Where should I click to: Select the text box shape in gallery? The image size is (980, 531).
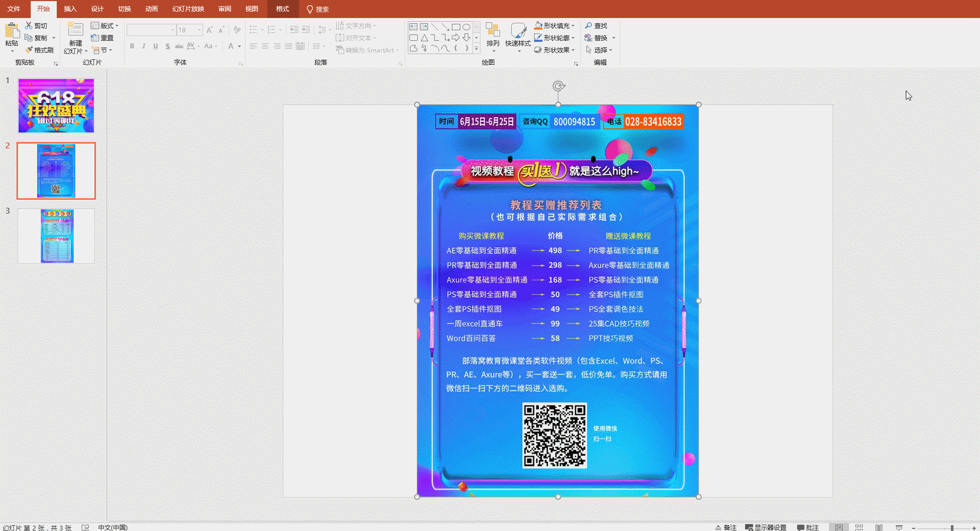point(413,26)
